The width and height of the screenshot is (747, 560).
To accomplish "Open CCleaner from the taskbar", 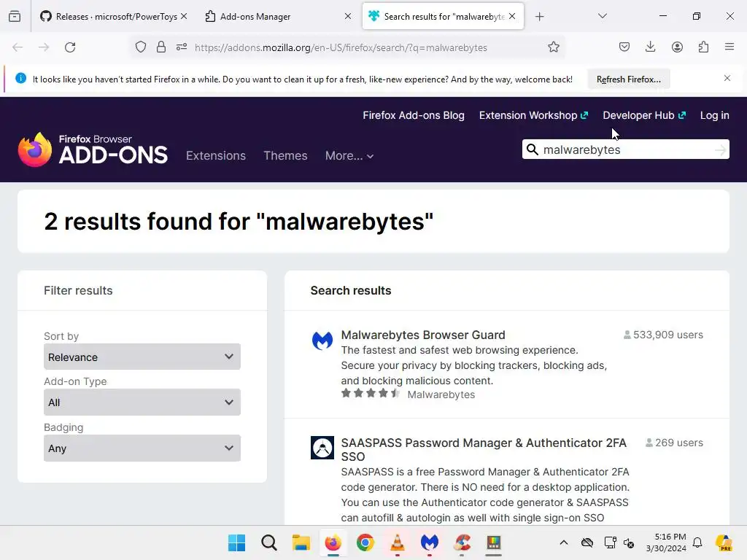I will pyautogui.click(x=462, y=542).
